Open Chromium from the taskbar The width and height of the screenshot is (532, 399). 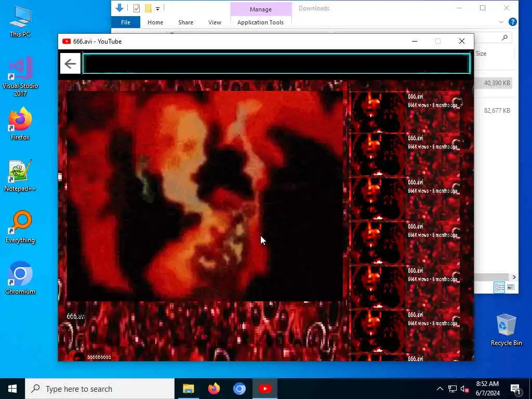tap(239, 389)
